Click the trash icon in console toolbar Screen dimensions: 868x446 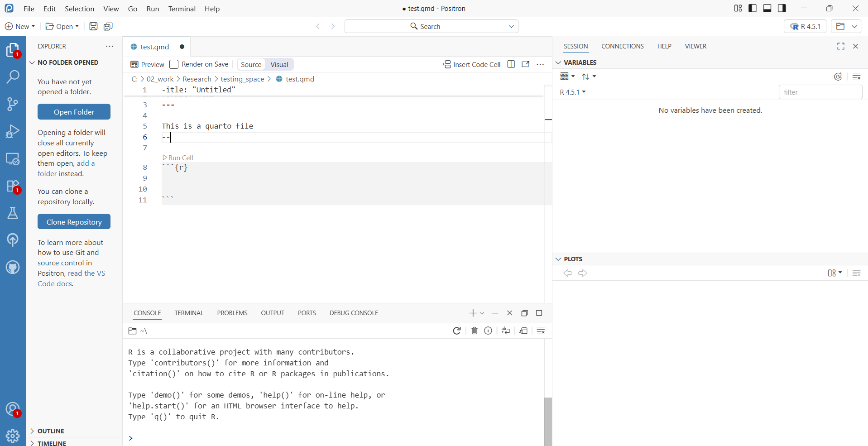(x=474, y=331)
